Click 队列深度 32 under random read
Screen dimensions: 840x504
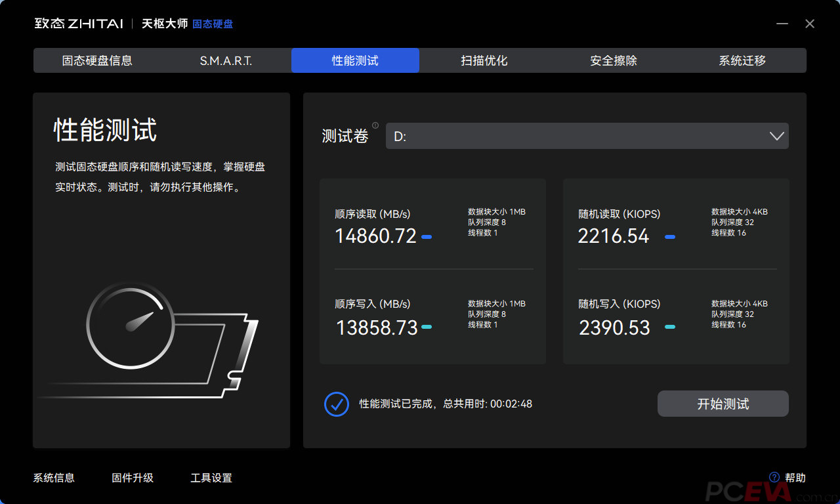[x=733, y=222]
